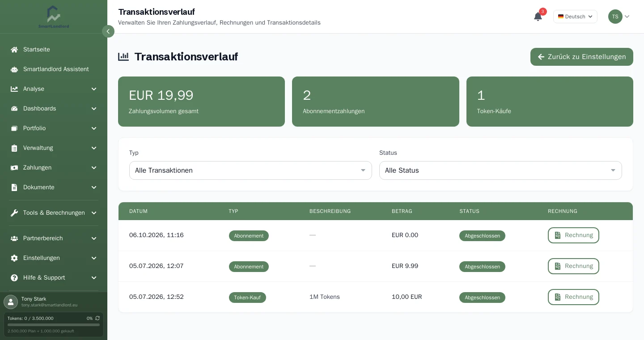Click the Abonnementzahlungen summary card

(376, 102)
